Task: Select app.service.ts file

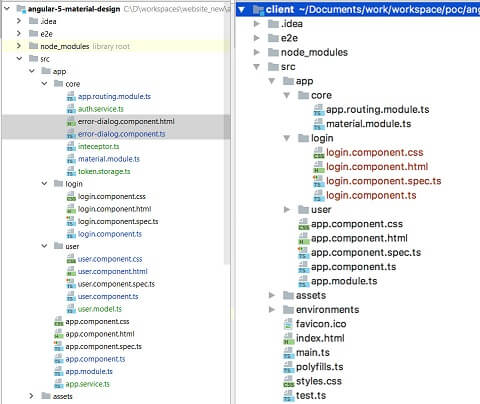Action: 87,384
